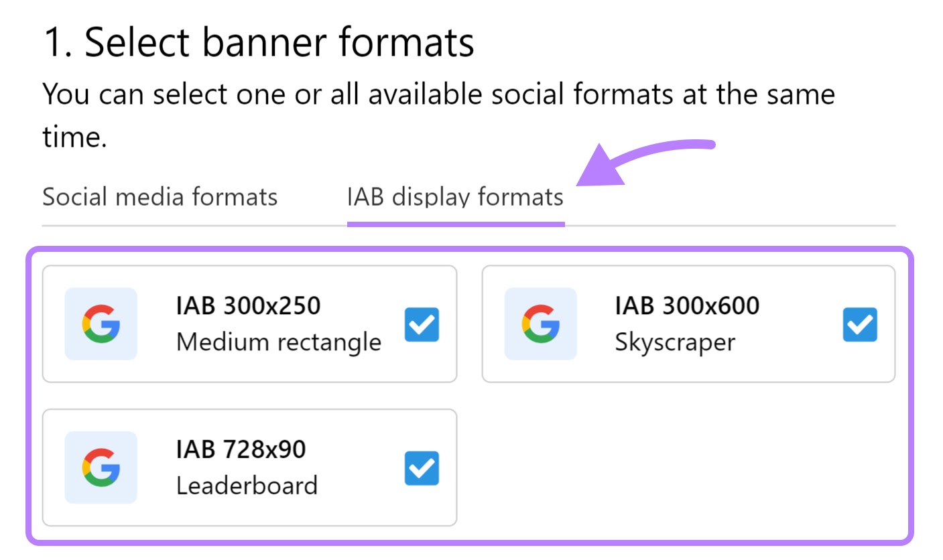Switch to the Social media formats tab
Screen dimensions: 943x560
tap(160, 198)
